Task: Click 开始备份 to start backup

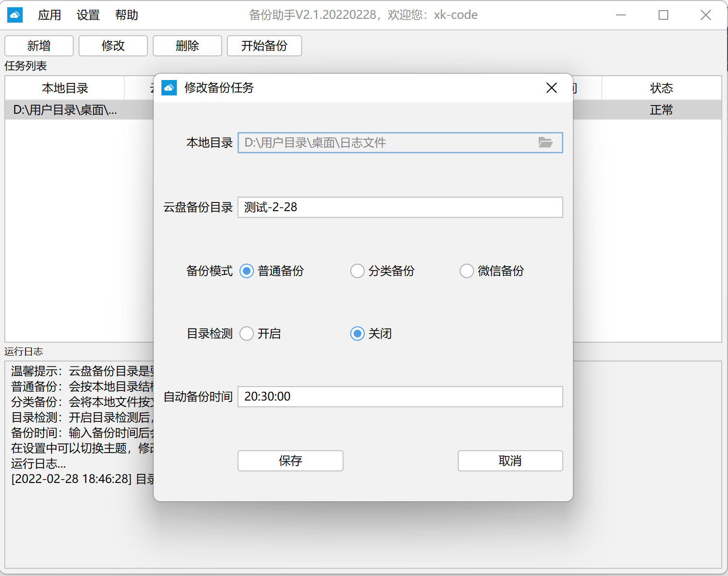Action: pos(265,46)
